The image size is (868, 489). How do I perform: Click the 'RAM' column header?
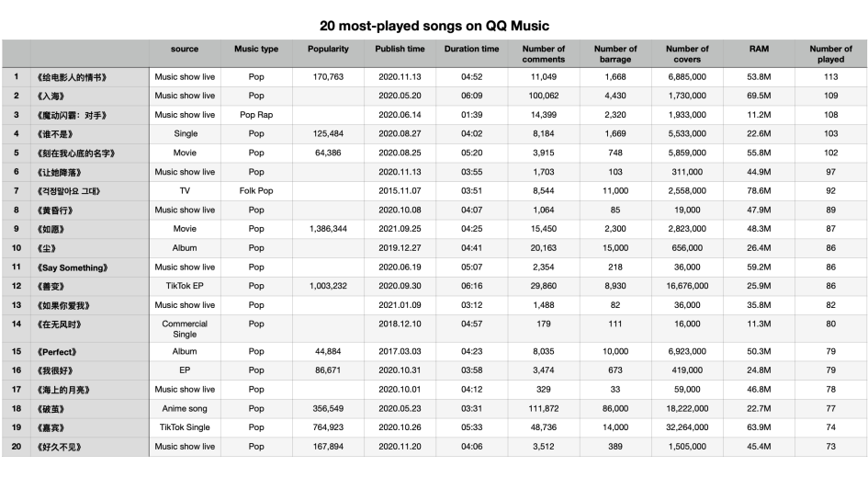(759, 49)
